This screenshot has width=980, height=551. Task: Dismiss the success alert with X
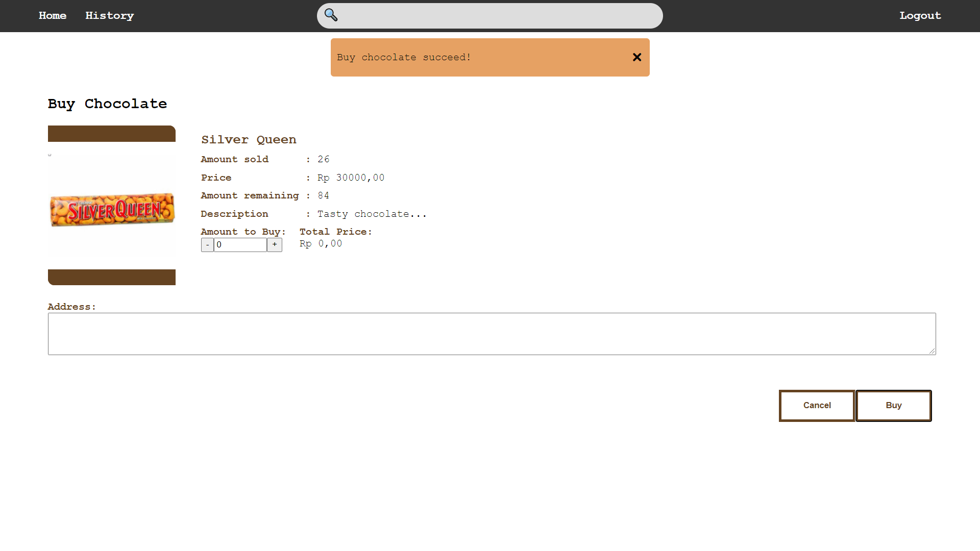636,57
